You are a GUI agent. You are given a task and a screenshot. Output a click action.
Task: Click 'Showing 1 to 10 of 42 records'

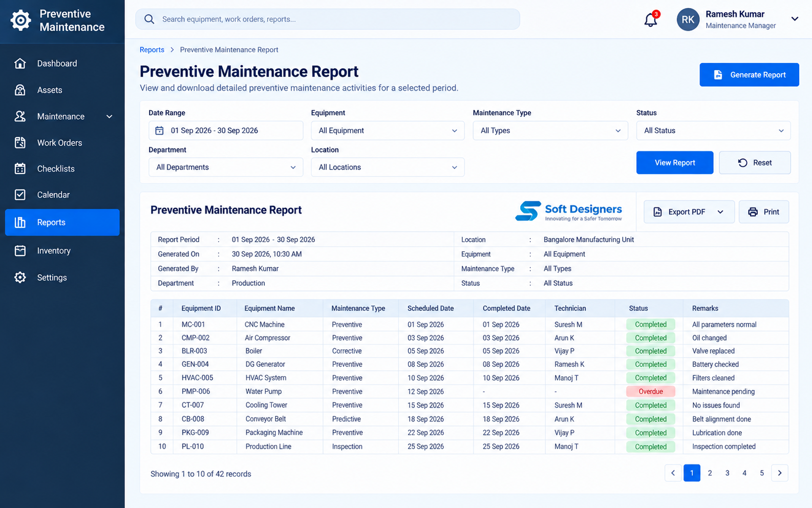[201, 474]
